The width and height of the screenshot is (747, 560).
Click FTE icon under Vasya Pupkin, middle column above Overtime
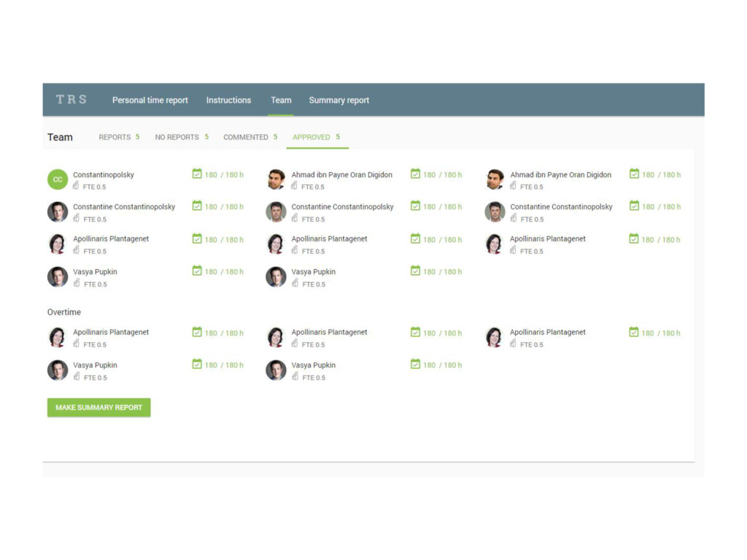point(295,283)
